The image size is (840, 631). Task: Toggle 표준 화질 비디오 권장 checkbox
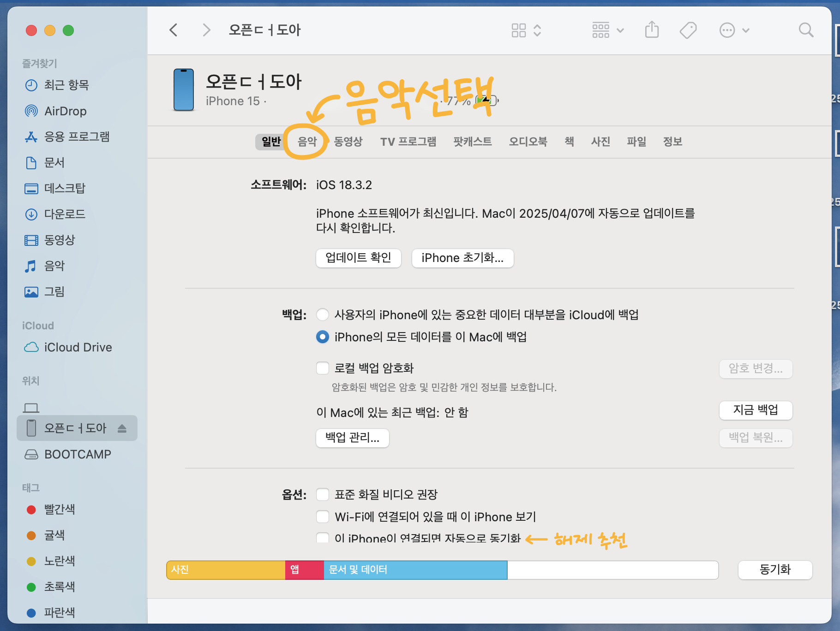(x=323, y=494)
